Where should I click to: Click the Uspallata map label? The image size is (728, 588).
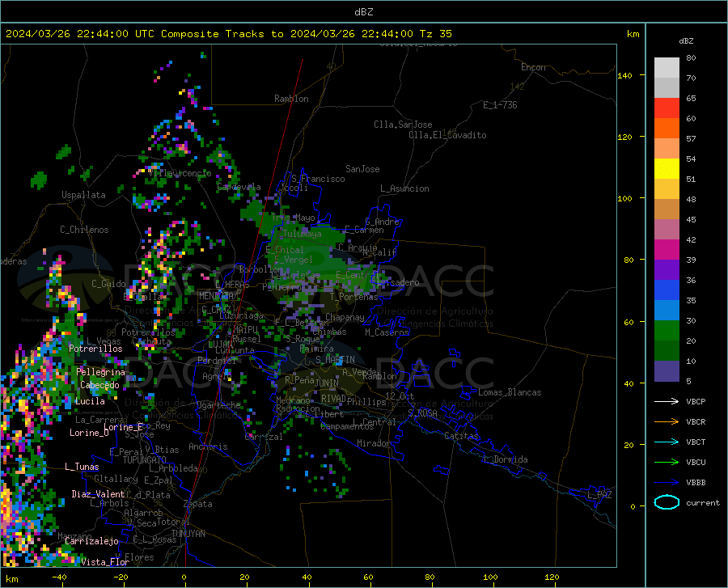[x=83, y=195]
